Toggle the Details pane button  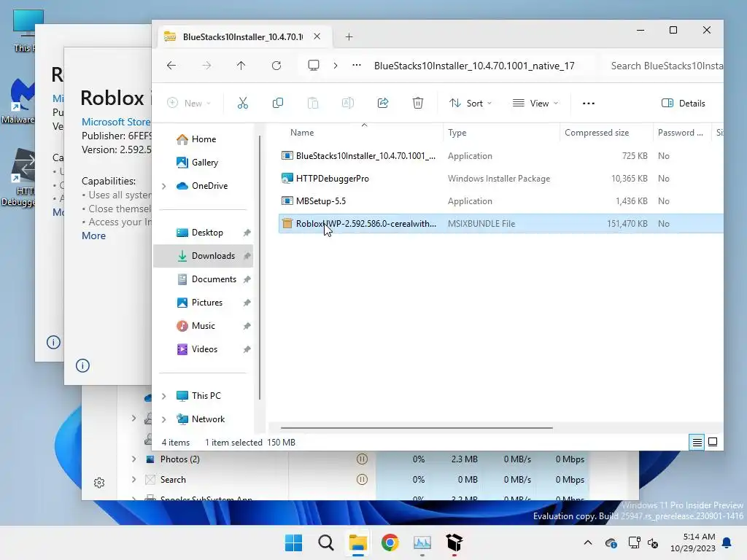[683, 103]
